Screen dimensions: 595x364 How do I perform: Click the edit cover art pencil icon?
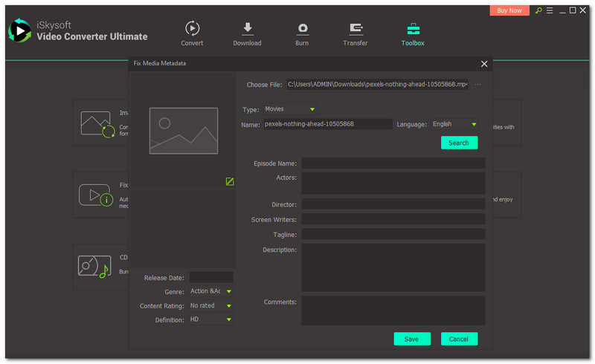230,181
